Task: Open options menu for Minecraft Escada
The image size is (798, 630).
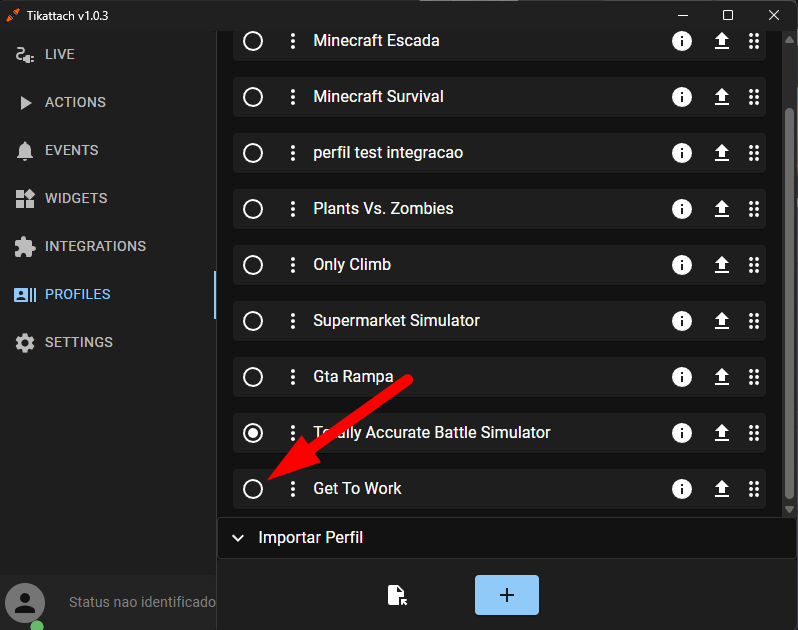Action: tap(293, 41)
